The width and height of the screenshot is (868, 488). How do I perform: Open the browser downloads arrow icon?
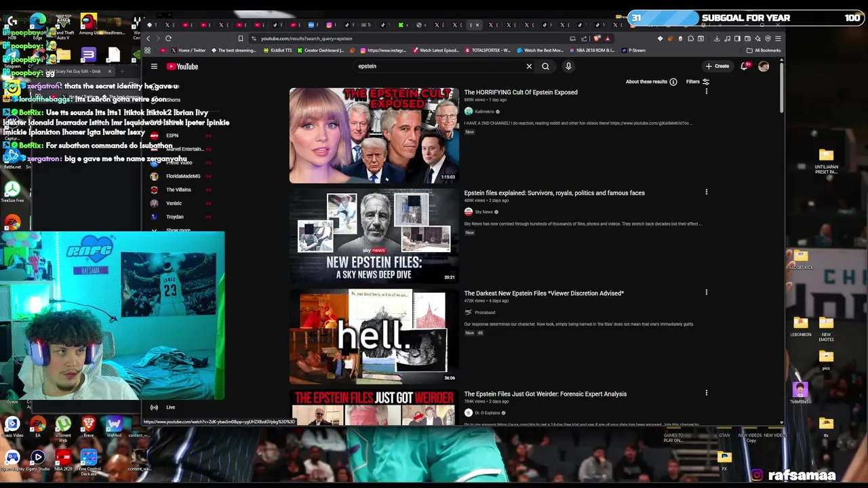[x=717, y=39]
